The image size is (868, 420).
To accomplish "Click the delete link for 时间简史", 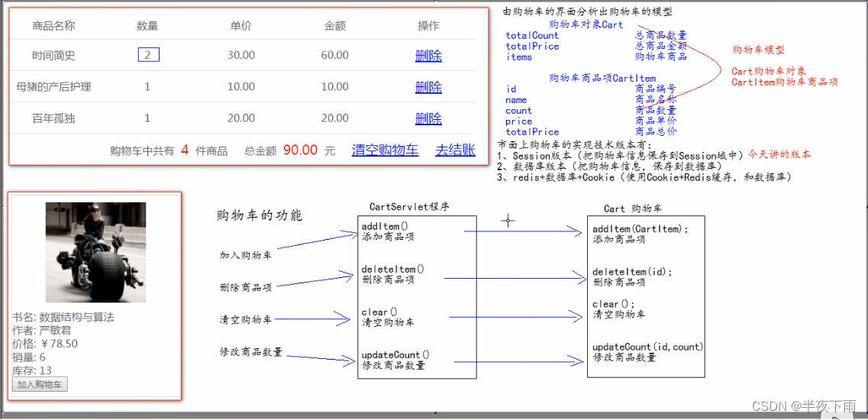I will (428, 56).
